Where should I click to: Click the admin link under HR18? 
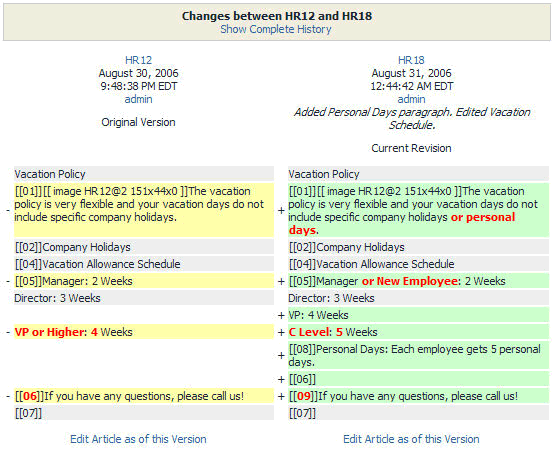411,99
